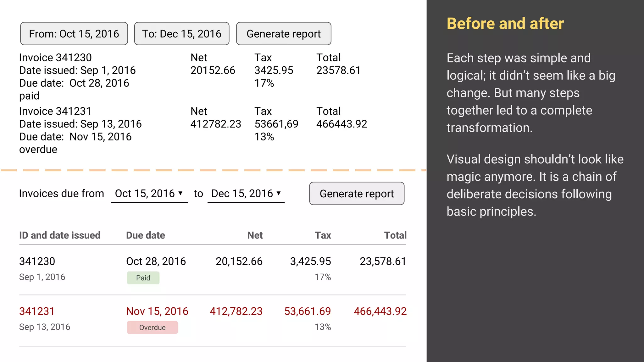Click the Total column header in table

point(395,235)
